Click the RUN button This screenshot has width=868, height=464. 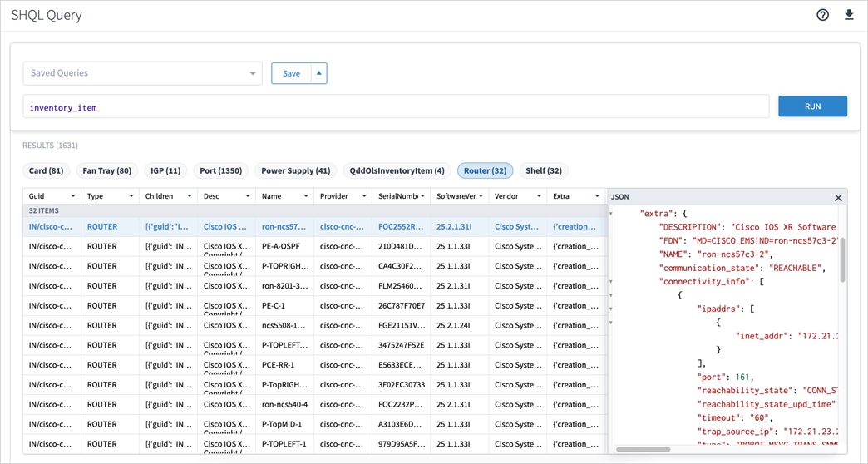click(x=812, y=106)
